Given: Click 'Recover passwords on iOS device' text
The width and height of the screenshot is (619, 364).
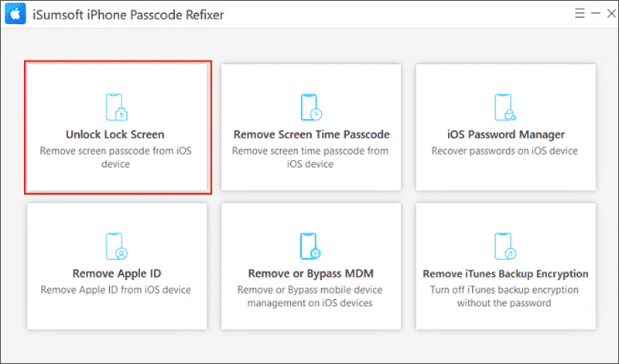Looking at the screenshot, I should click(504, 151).
